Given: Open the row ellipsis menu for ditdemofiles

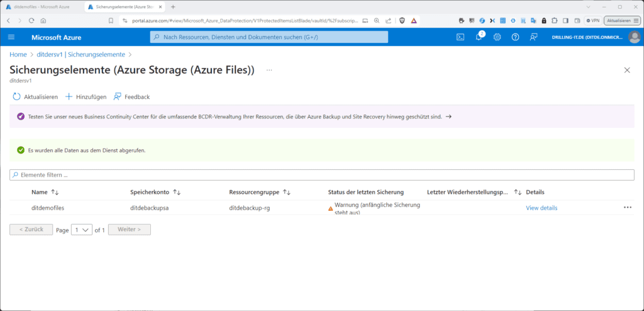Looking at the screenshot, I should tap(628, 208).
